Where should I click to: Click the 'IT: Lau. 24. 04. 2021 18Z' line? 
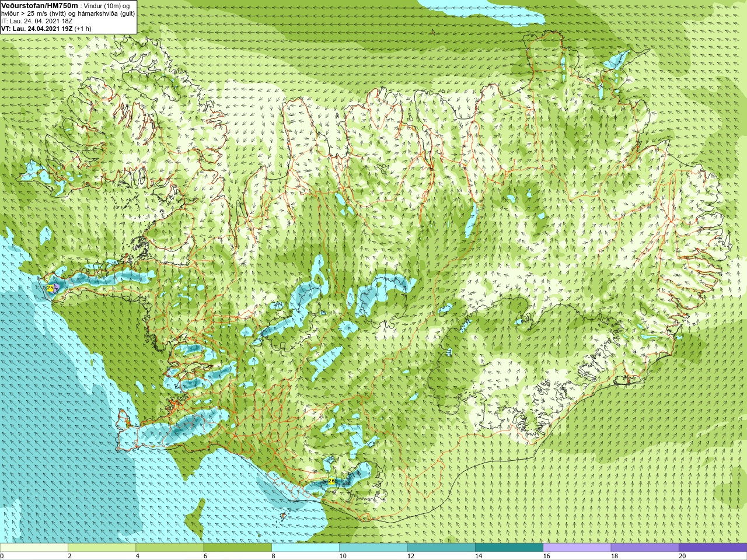point(37,21)
